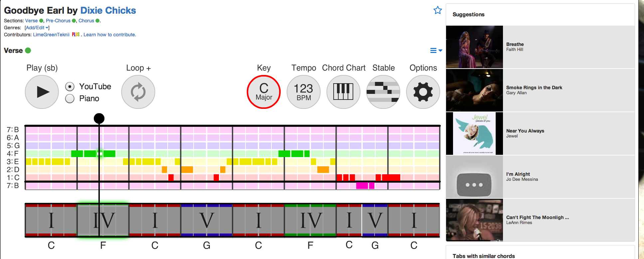Expand the genres Add/Edit dropdown

point(37,28)
